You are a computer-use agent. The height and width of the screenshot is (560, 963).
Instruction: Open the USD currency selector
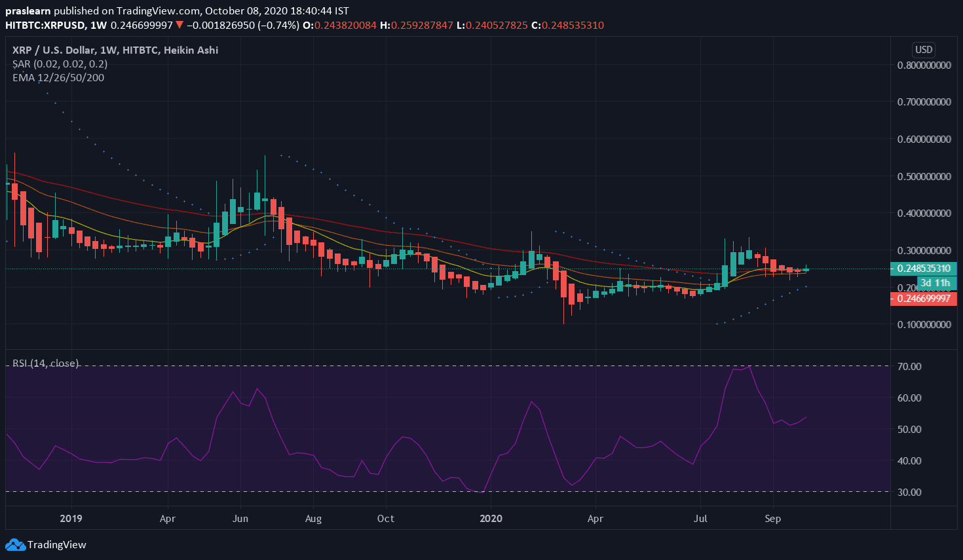pyautogui.click(x=924, y=50)
